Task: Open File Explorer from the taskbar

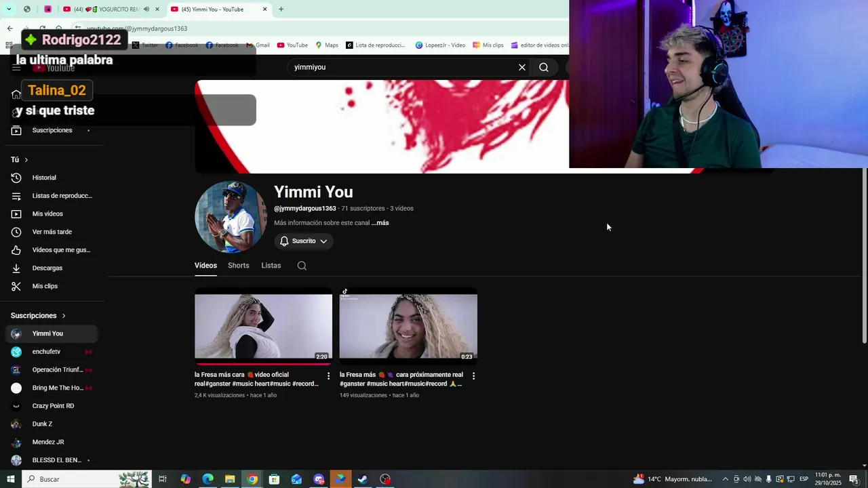Action: 230,479
